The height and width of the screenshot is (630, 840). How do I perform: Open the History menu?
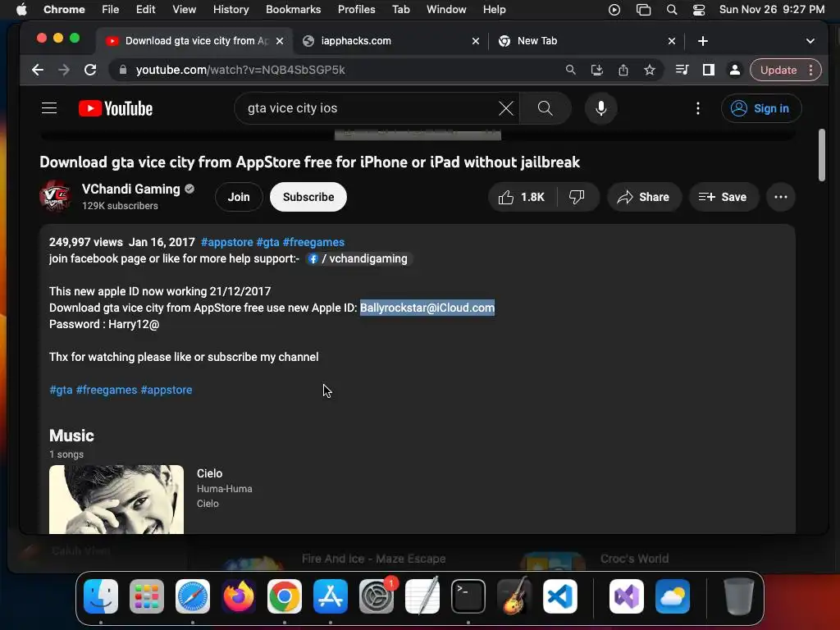click(x=231, y=10)
